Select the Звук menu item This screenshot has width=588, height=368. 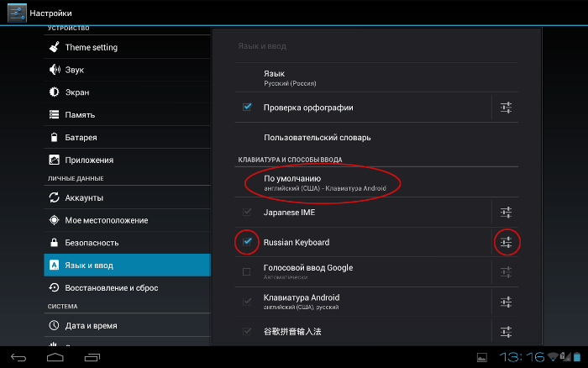pyautogui.click(x=127, y=70)
